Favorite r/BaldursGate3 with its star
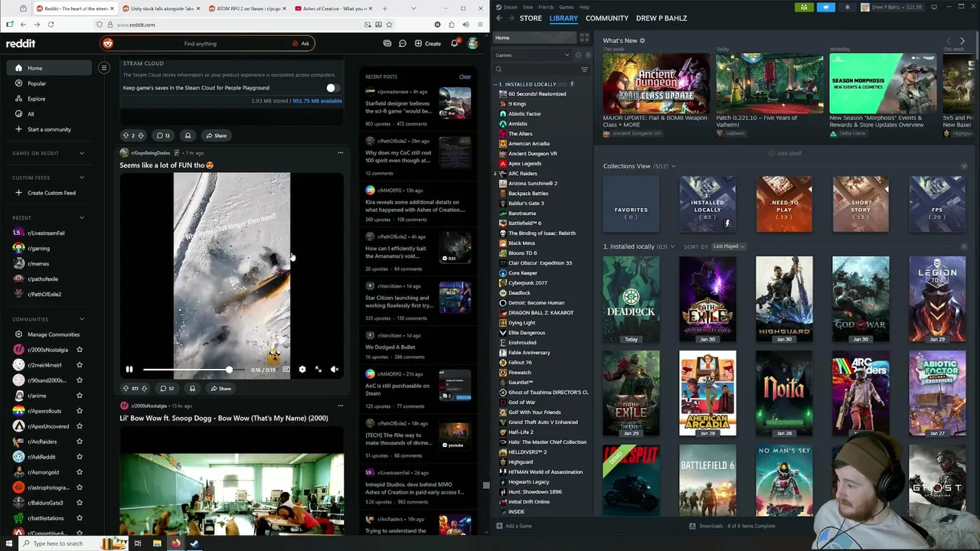980x551 pixels. pyautogui.click(x=79, y=503)
